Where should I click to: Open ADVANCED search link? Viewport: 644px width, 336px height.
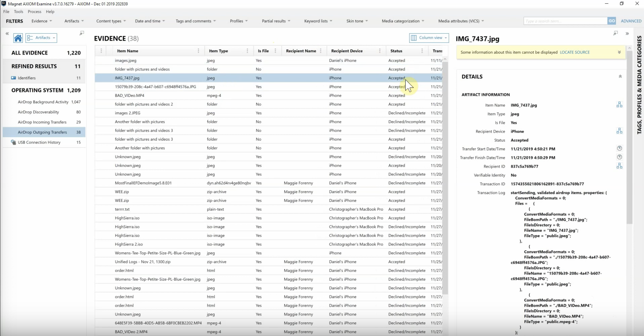(631, 21)
